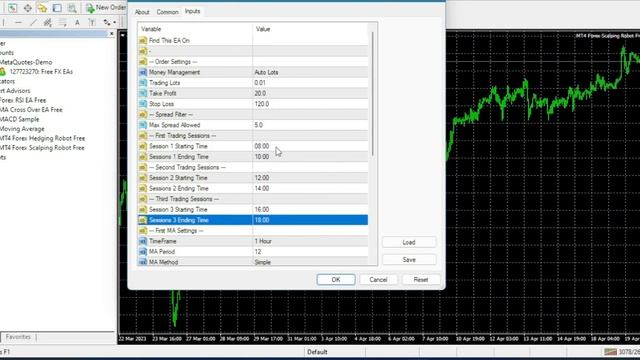Toggle the Navigator yellow star folder icon
Image resolution: width=640 pixels, height=360 pixels.
(42, 7)
